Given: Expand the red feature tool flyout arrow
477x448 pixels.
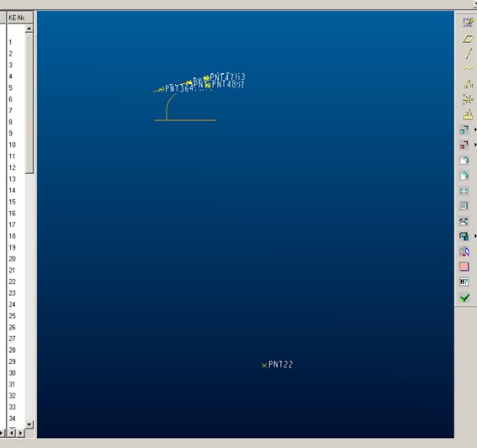Looking at the screenshot, I should tap(475, 145).
